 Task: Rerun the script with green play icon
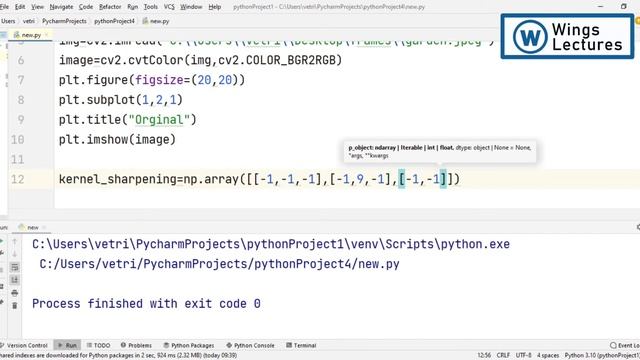click(x=2, y=242)
